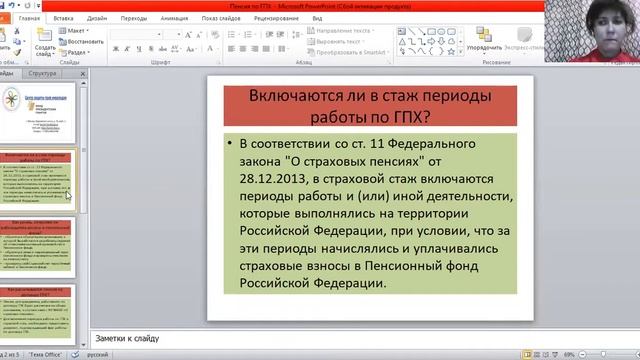Open the Quick Access toolbar customize arrow

click(x=38, y=6)
